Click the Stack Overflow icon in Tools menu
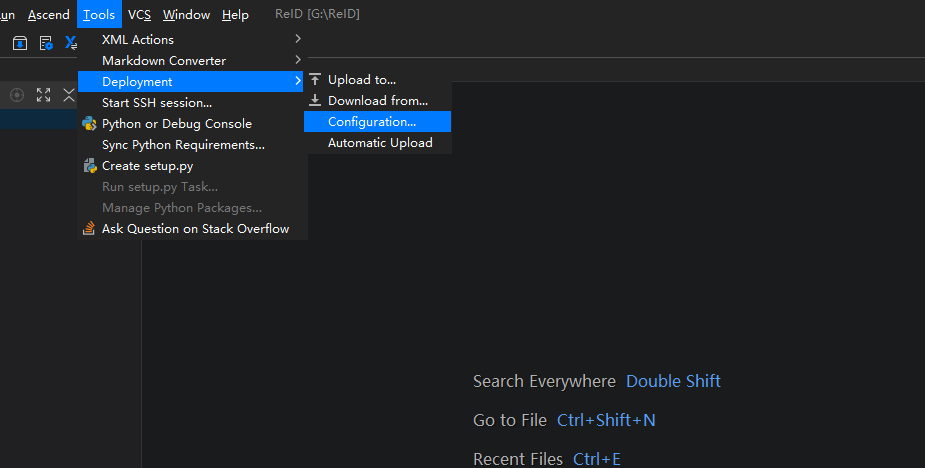 (x=89, y=229)
